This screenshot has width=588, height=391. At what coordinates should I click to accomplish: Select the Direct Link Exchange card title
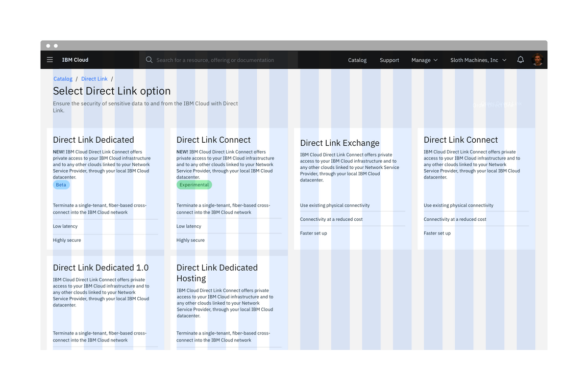[340, 143]
